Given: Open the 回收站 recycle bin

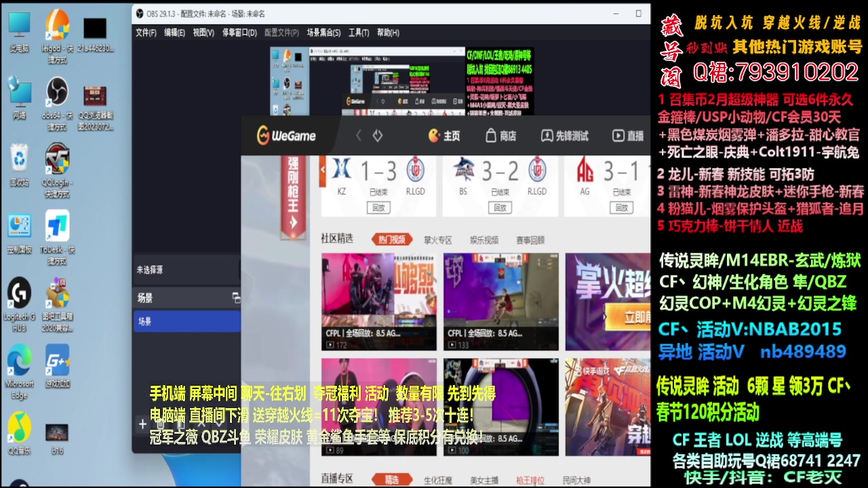Looking at the screenshot, I should click(x=20, y=165).
